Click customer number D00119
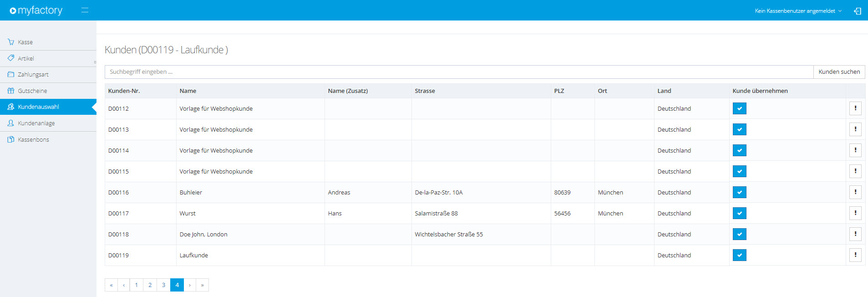868x297 pixels. click(118, 256)
